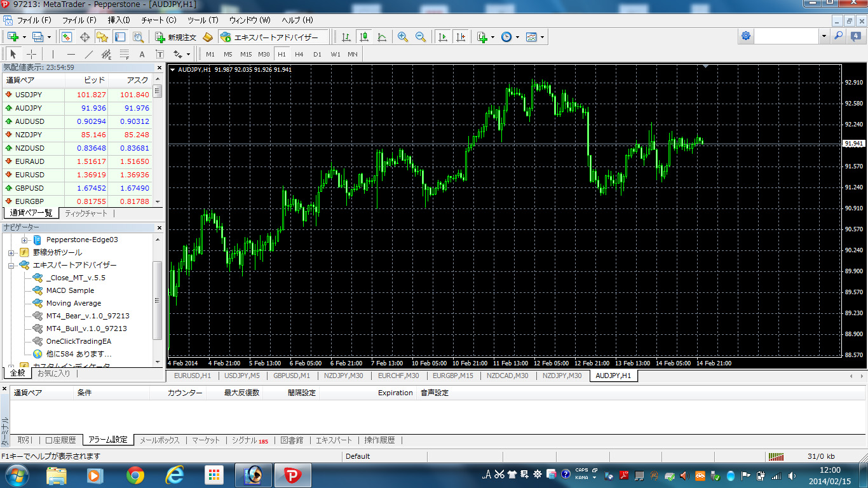Image resolution: width=868 pixels, height=488 pixels.
Task: Select the equidistant channel tool
Action: (x=106, y=54)
